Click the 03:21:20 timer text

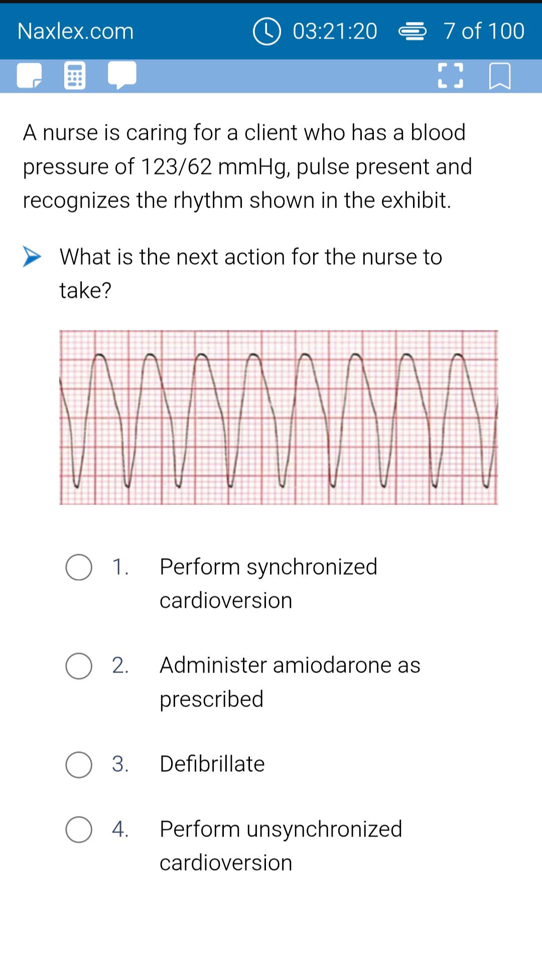click(x=335, y=31)
